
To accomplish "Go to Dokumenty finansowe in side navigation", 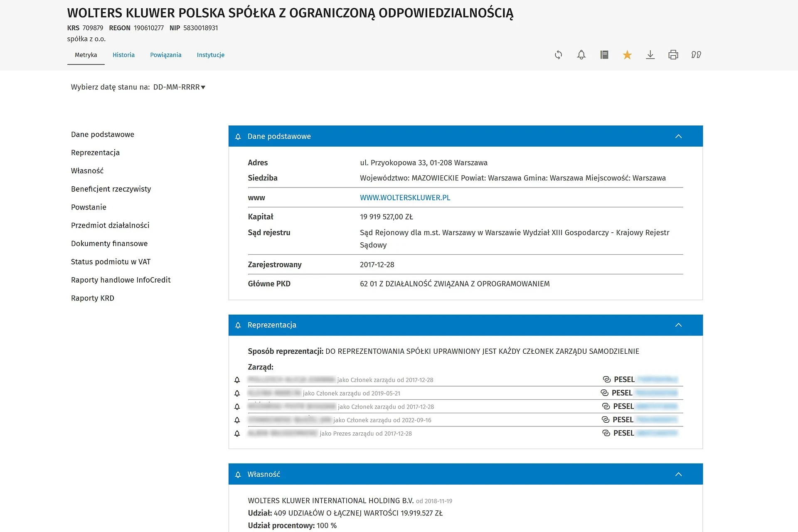I will (x=109, y=244).
